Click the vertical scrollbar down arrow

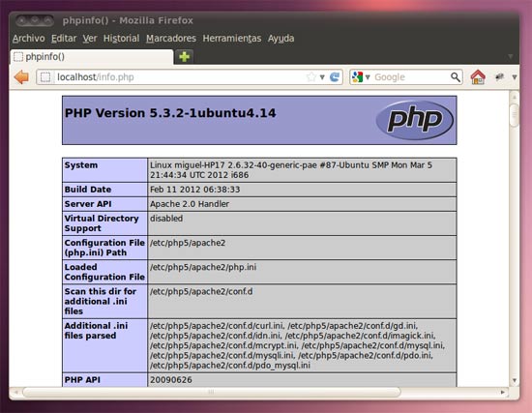tap(515, 380)
